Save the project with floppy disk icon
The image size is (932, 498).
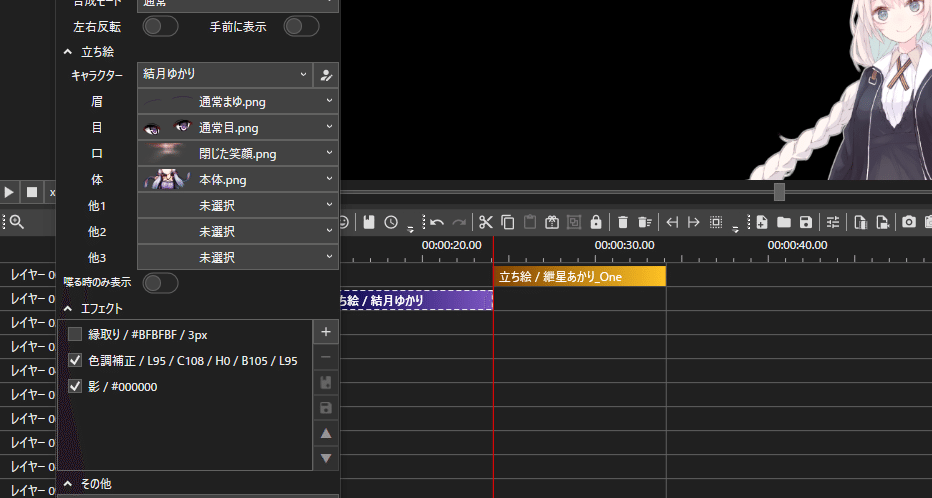(x=806, y=222)
